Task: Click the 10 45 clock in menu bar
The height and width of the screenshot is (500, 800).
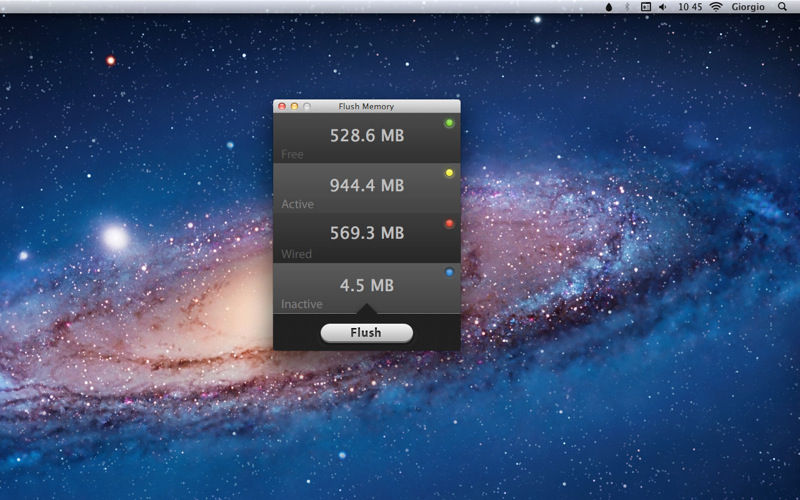Action: pyautogui.click(x=690, y=7)
